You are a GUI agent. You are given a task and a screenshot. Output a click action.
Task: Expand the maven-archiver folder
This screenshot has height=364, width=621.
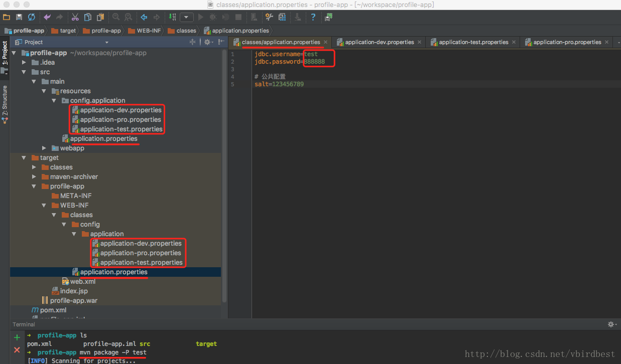point(34,177)
